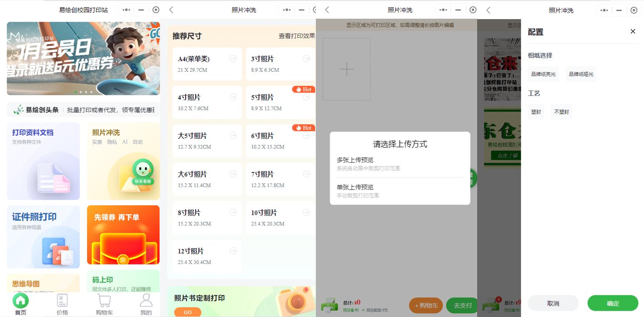Open the ••• more options menu on 易绘创校园打印站
This screenshot has width=644, height=317.
pyautogui.click(x=126, y=10)
